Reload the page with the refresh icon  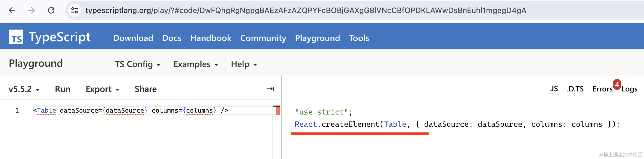tap(51, 10)
